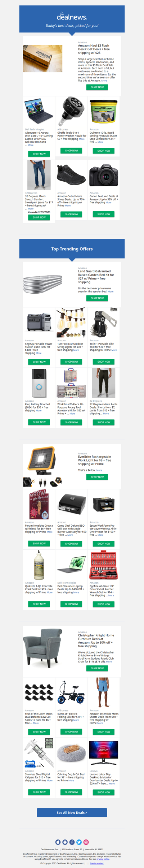Click the Canon camera product image
The height and width of the screenshot is (868, 144).
pyautogui.click(x=104, y=175)
